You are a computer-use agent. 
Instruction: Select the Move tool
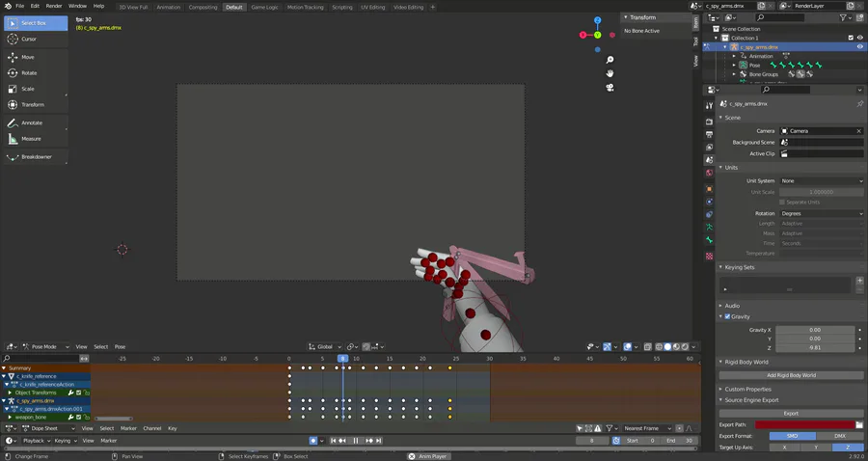tap(36, 57)
